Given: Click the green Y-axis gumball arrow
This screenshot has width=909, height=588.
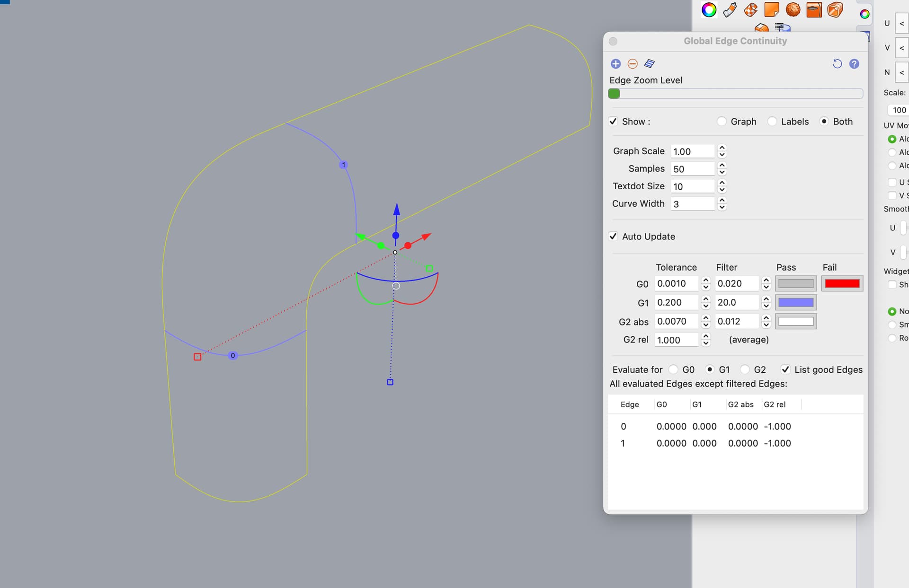Looking at the screenshot, I should 361,236.
